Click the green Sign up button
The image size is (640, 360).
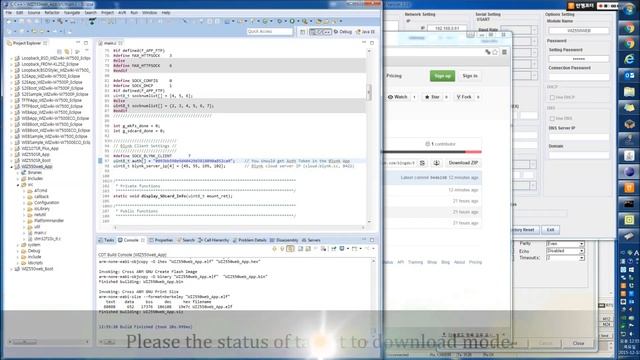(442, 76)
